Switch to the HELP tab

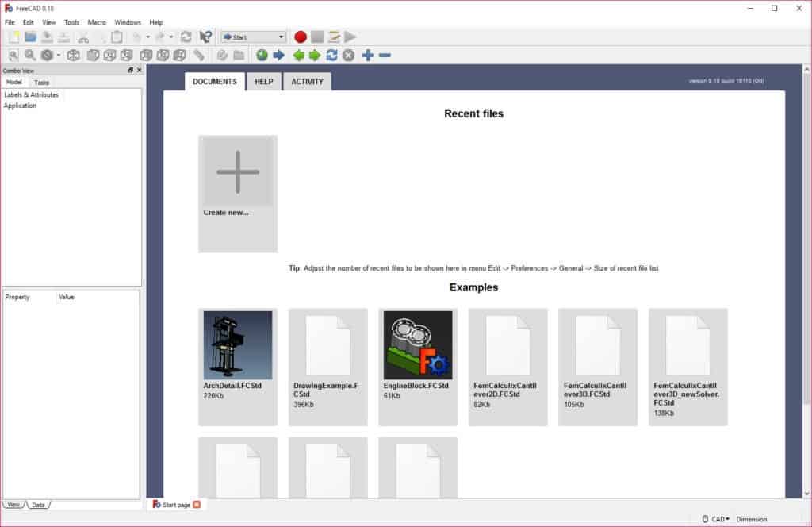click(x=264, y=82)
